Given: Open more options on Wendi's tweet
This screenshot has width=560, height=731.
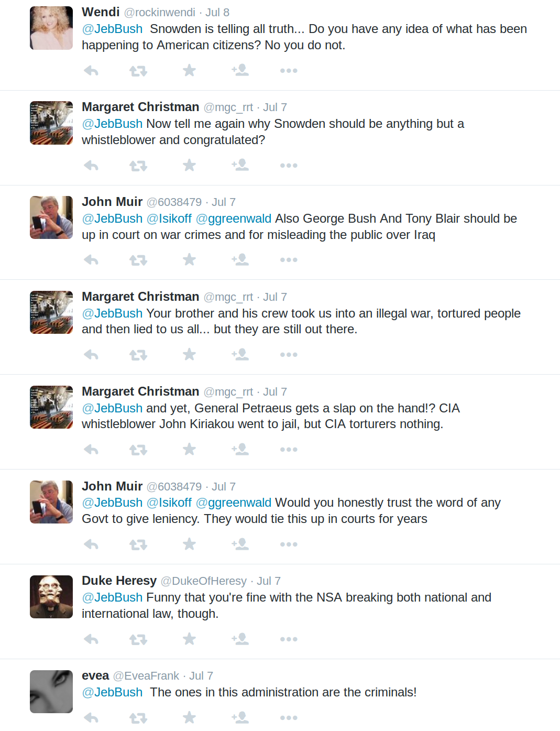Looking at the screenshot, I should click(289, 71).
